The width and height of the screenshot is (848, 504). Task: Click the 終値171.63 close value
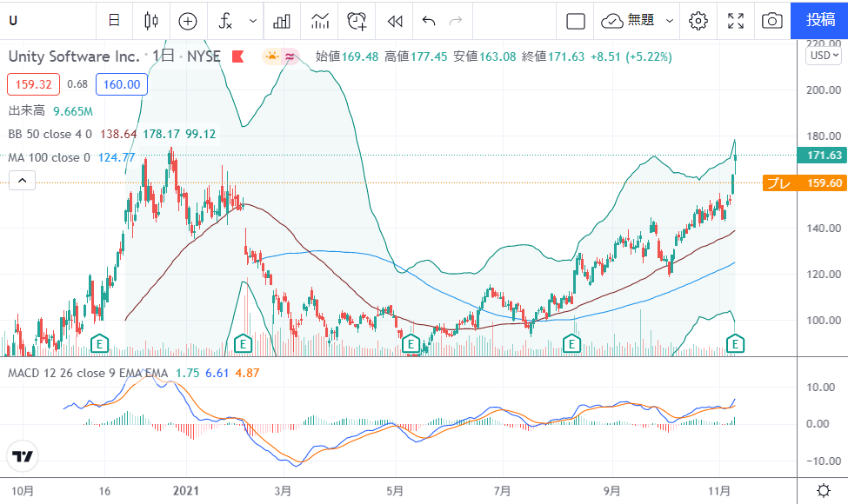(x=553, y=56)
